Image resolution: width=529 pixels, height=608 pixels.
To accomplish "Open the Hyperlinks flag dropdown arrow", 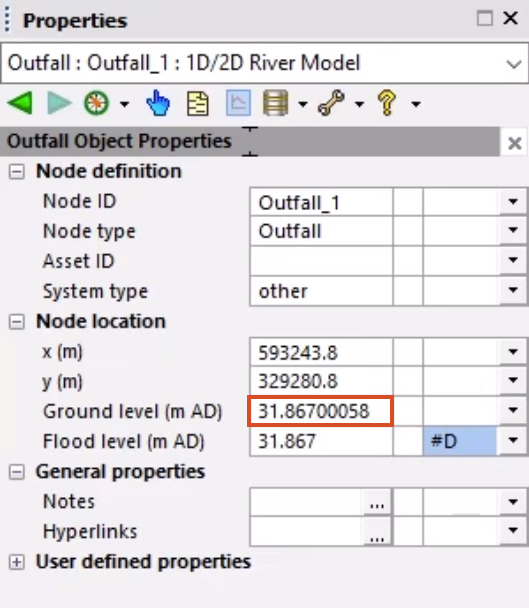I will pyautogui.click(x=513, y=530).
